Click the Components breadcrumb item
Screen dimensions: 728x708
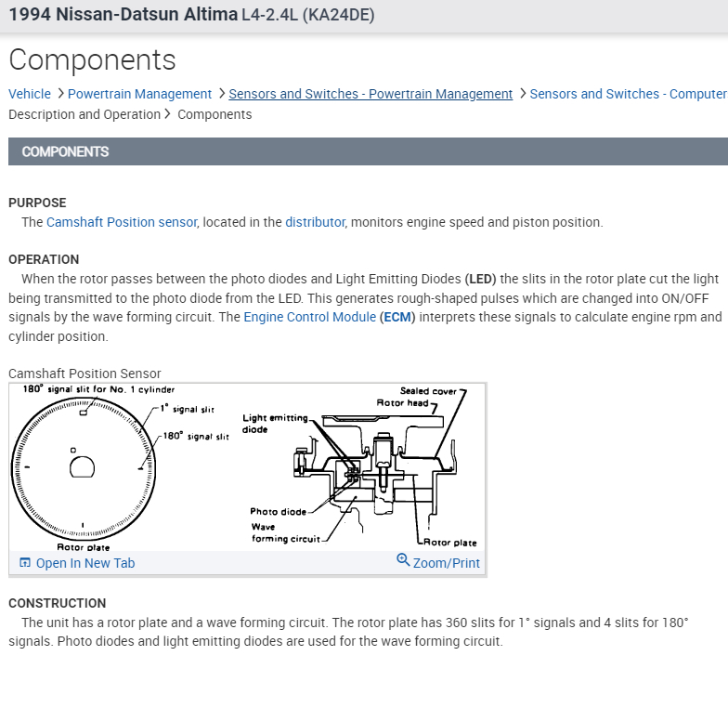click(214, 114)
